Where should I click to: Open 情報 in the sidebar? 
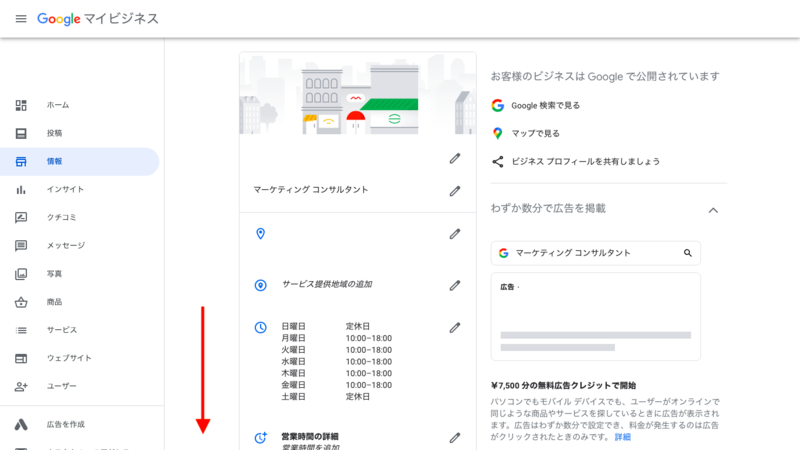point(80,162)
